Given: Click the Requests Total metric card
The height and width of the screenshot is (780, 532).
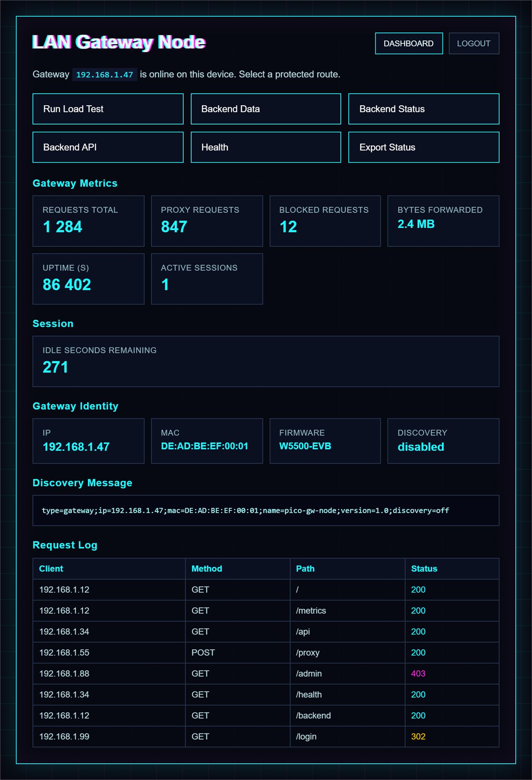Looking at the screenshot, I should point(89,221).
